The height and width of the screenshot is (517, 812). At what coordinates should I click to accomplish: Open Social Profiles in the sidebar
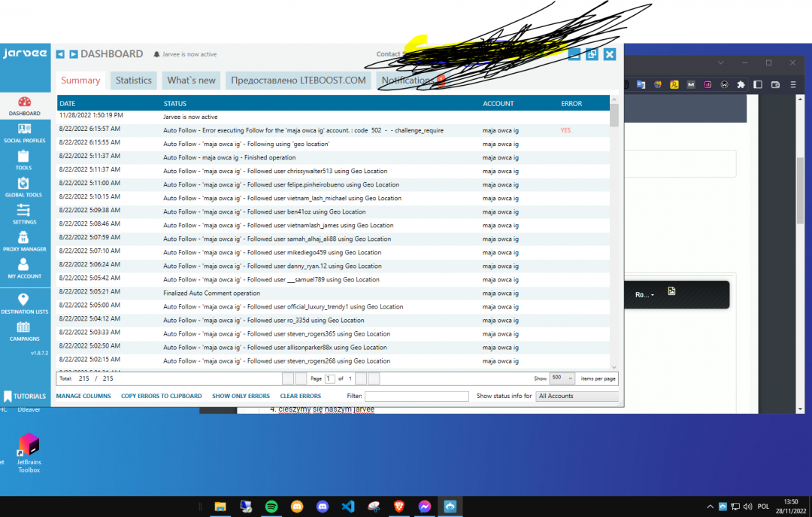(24, 132)
